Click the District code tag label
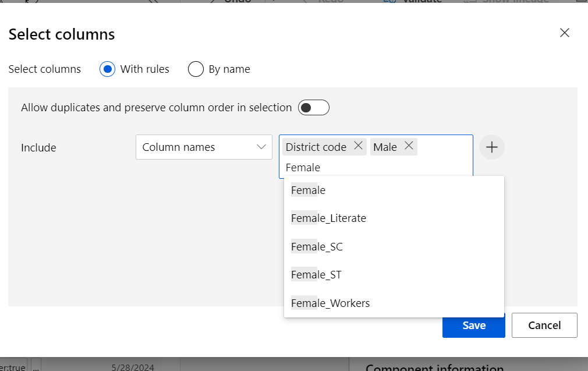Viewport: 588px width, 371px height. 316,147
